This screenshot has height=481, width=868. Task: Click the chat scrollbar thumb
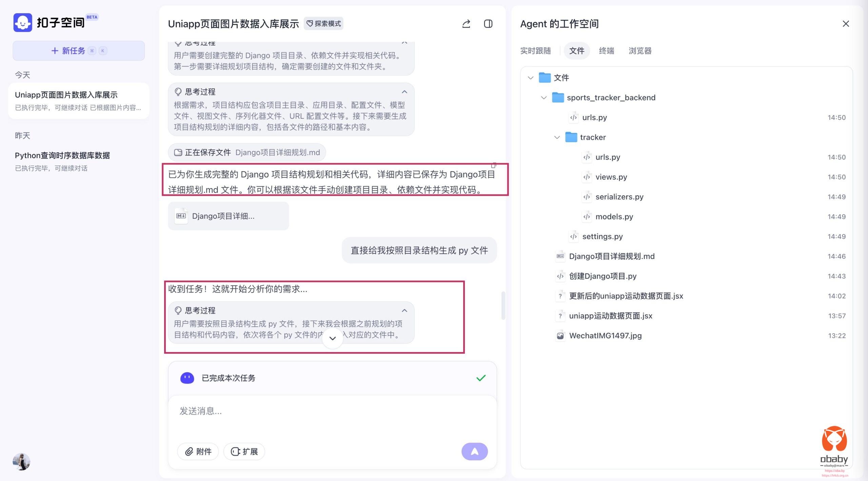click(503, 305)
